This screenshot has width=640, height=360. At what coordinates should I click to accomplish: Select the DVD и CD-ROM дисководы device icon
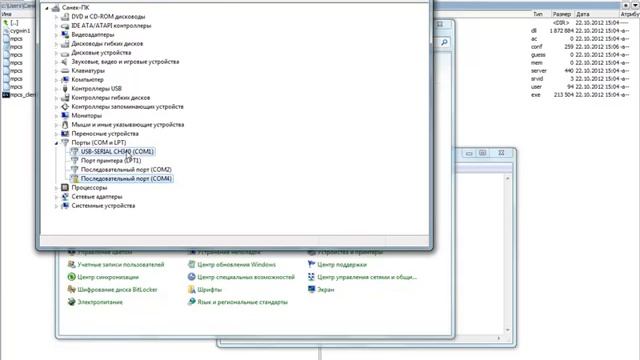[64, 17]
